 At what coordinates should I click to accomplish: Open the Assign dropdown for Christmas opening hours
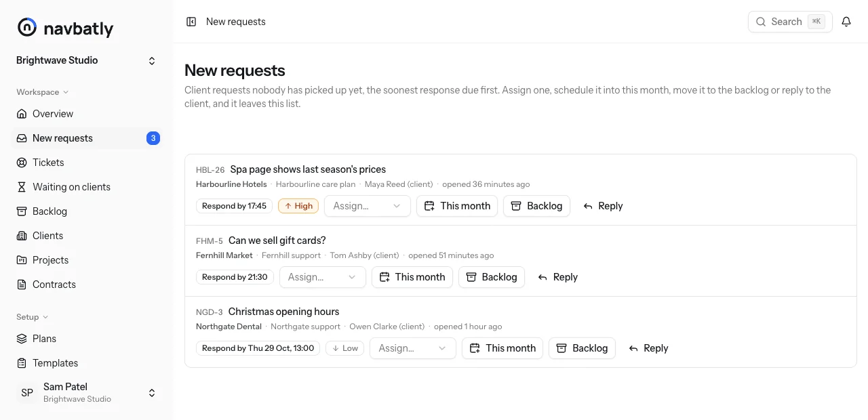(x=413, y=348)
